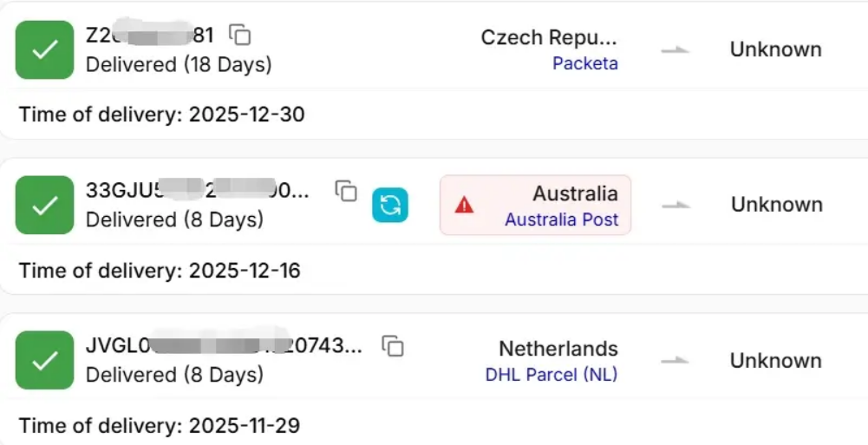868x445 pixels.
Task: Click Unknown destination in the Packeta row
Action: click(775, 49)
